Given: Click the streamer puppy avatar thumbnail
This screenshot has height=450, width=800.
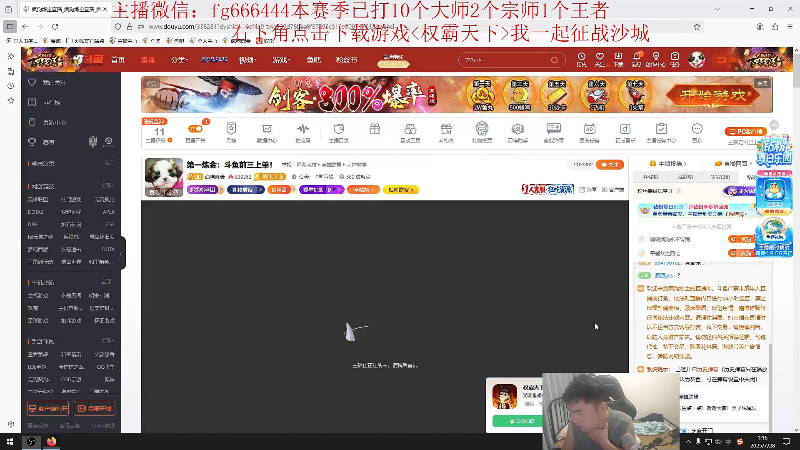Looking at the screenshot, I should (164, 177).
